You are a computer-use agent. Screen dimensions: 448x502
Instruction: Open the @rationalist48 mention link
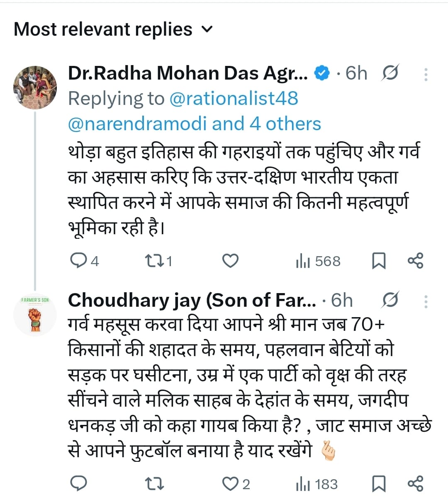click(234, 99)
